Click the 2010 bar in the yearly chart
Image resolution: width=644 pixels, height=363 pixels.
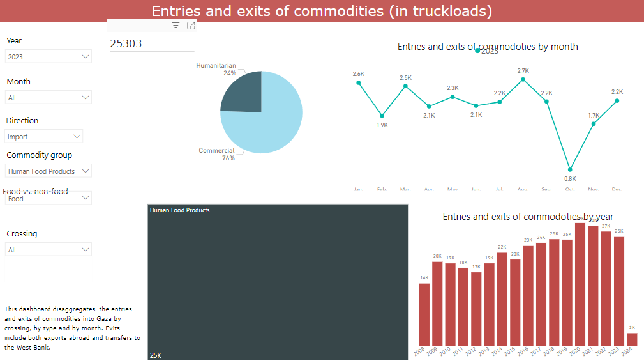[x=451, y=305]
